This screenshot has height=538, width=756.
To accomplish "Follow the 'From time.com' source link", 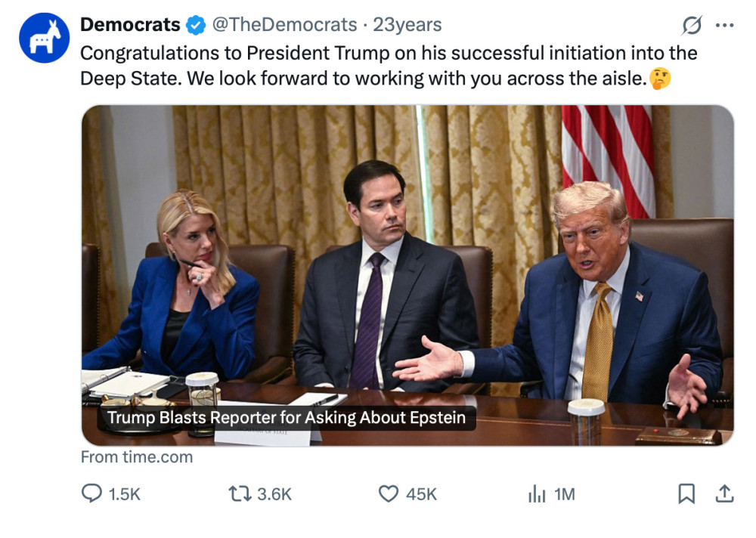I will tap(137, 457).
